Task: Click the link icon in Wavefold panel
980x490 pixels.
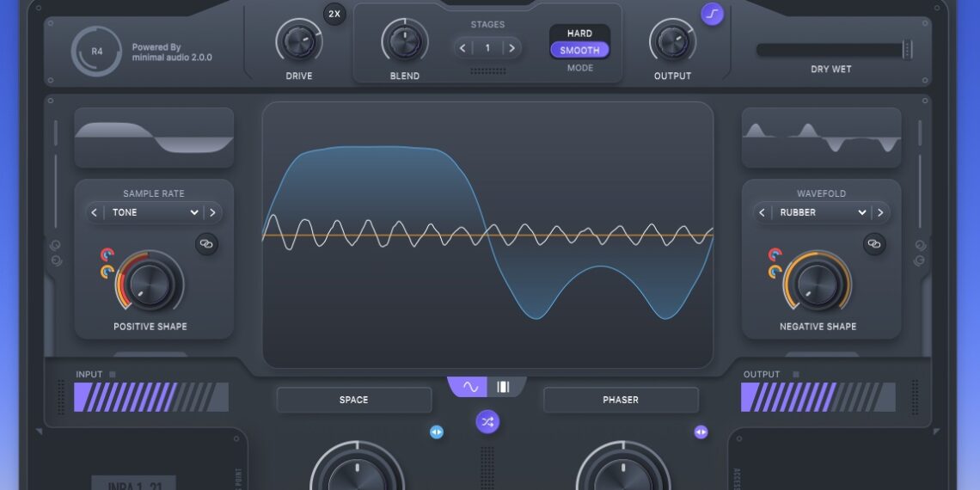Action: pyautogui.click(x=874, y=244)
